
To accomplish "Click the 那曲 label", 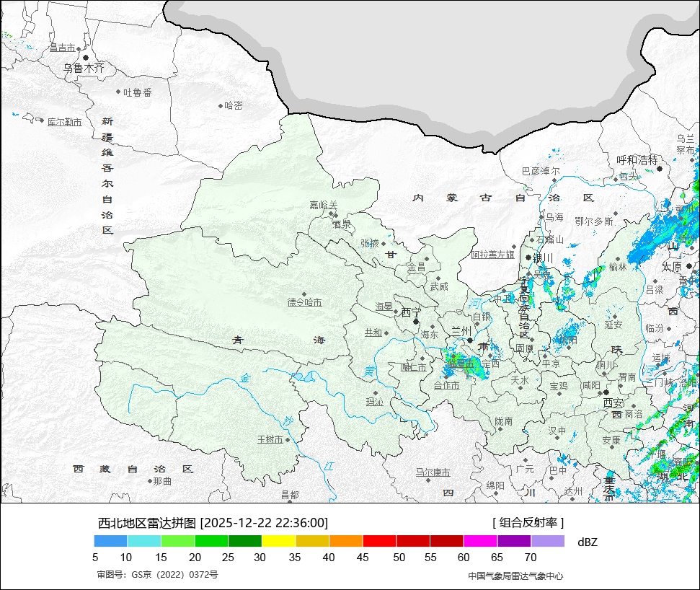I will (162, 482).
